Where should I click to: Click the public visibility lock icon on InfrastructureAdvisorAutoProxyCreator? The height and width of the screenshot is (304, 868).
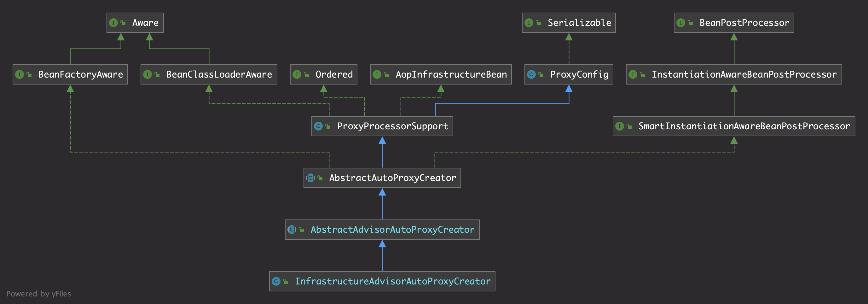pyautogui.click(x=286, y=281)
